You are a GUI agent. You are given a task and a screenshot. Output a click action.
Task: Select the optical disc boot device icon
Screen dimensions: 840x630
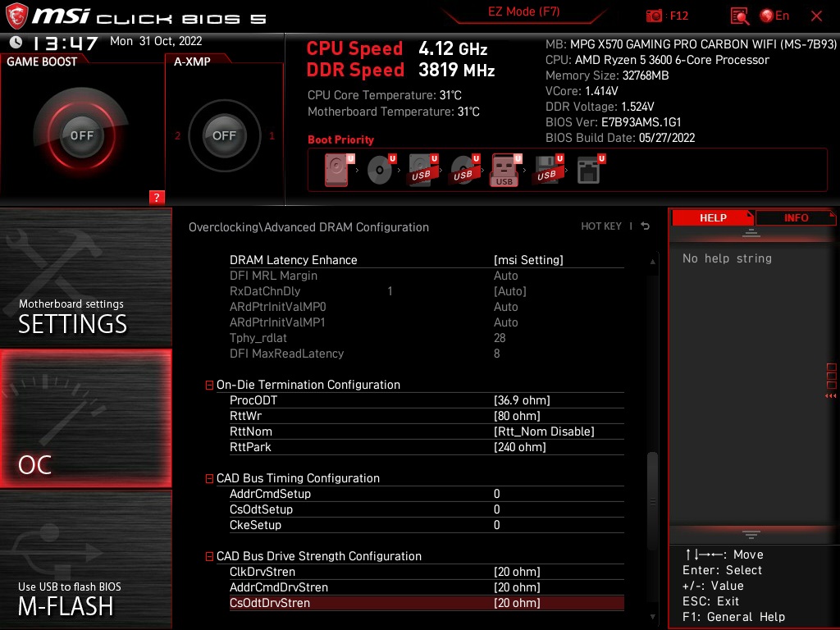(381, 170)
